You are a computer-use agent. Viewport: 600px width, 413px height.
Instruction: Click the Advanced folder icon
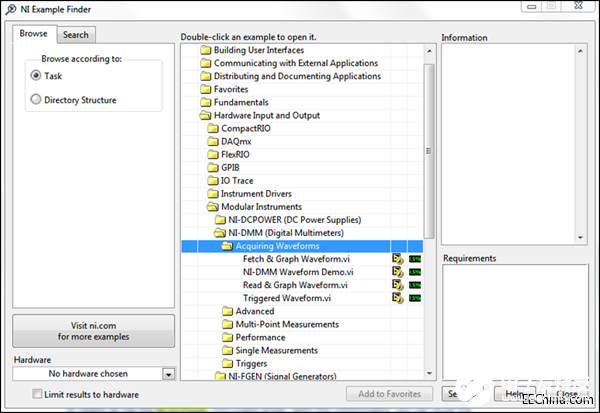pos(227,311)
